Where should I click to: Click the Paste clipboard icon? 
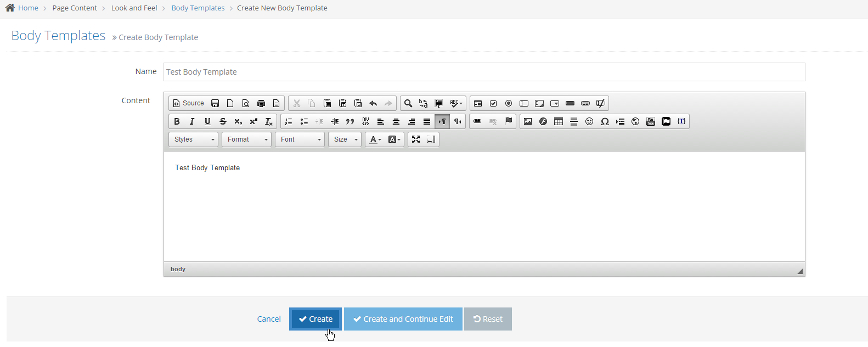328,103
